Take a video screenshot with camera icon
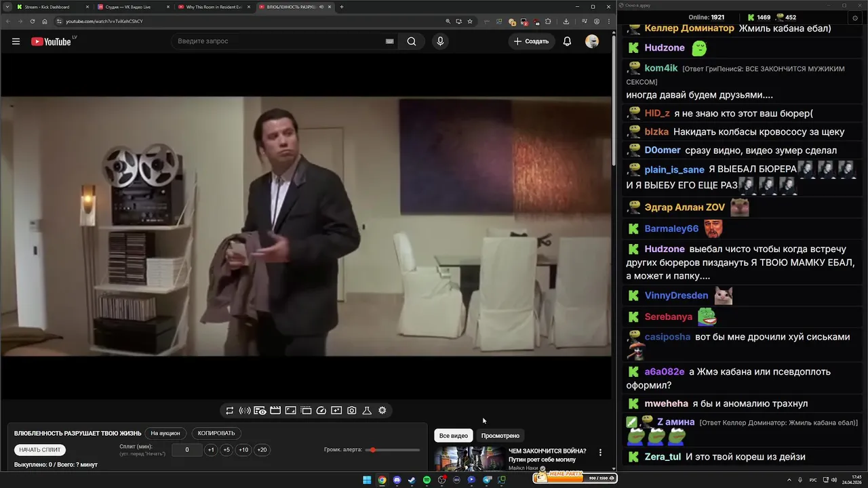This screenshot has width=868, height=488. pos(352,411)
